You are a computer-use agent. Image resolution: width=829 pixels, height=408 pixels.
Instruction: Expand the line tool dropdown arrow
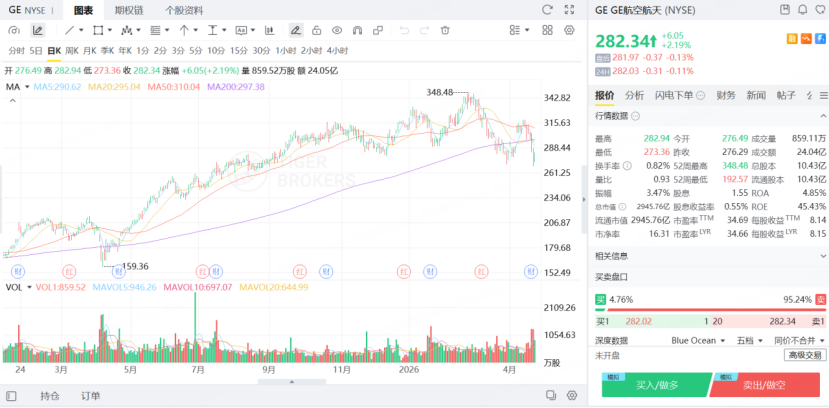[82, 30]
